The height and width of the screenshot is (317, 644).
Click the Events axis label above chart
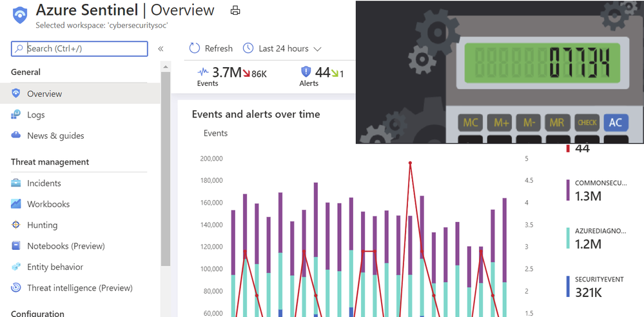[x=215, y=133]
